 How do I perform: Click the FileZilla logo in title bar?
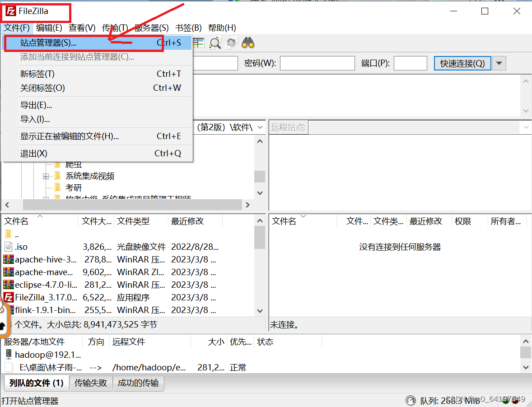10,11
